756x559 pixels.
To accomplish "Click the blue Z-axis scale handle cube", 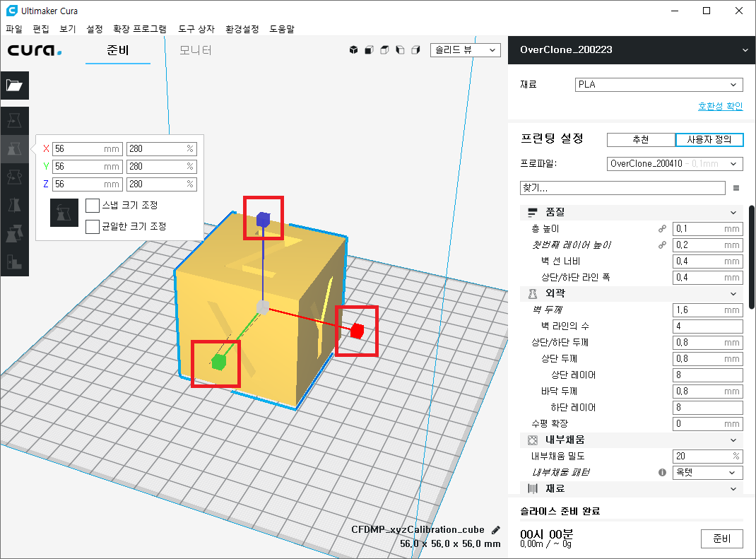I will pos(263,219).
